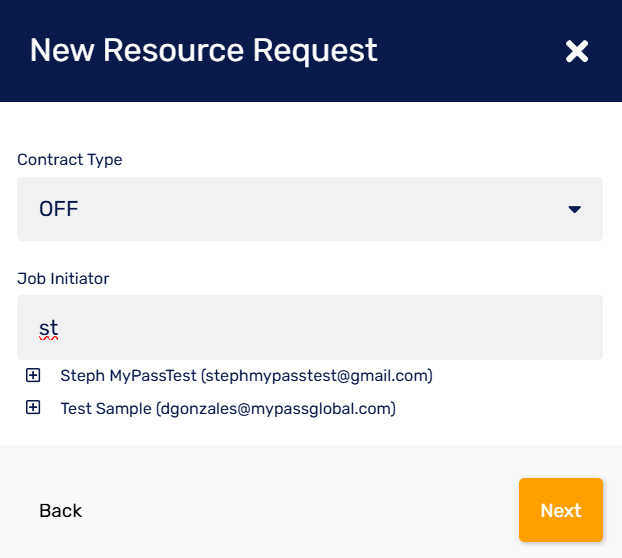Close the New Resource Request dialog

(x=576, y=51)
